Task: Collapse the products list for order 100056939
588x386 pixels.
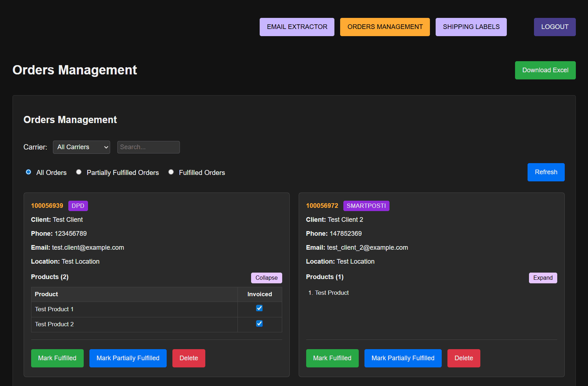Action: (266, 278)
